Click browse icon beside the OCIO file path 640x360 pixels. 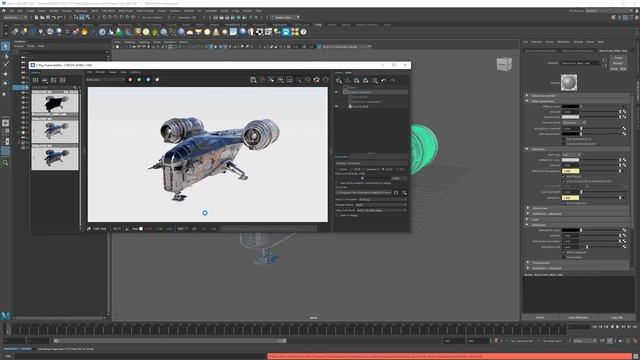coord(396,193)
